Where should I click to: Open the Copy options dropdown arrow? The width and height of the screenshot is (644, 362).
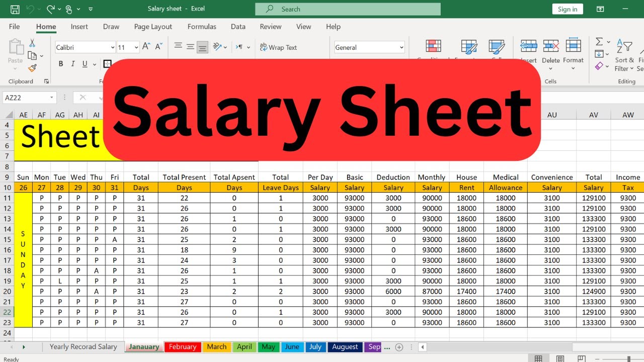[42, 56]
